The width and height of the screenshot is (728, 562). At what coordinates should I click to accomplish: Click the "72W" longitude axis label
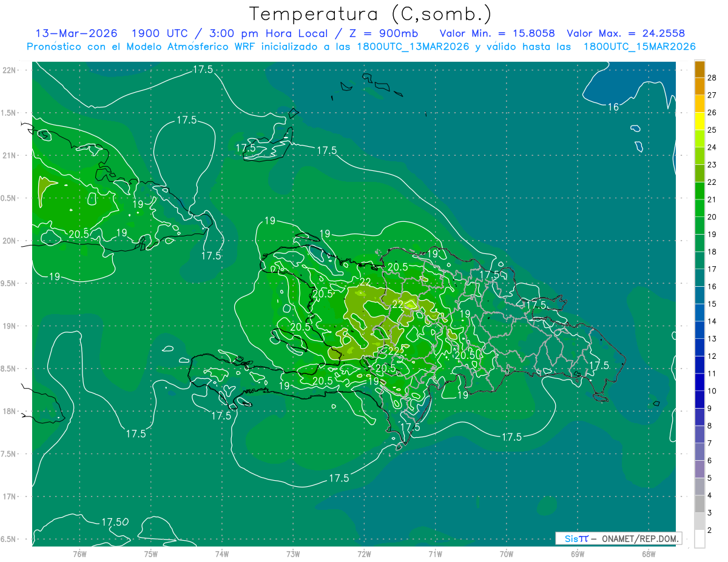pyautogui.click(x=364, y=554)
